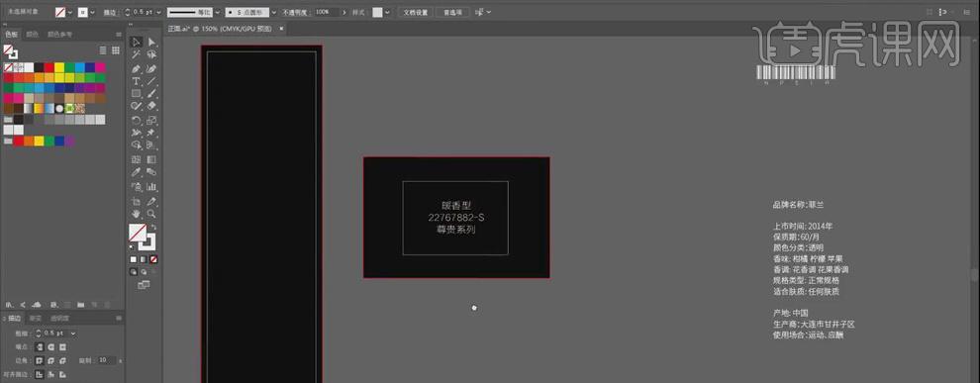Image resolution: width=980 pixels, height=383 pixels.
Task: Choose round join corner in Stroke panel
Action: pyautogui.click(x=50, y=360)
